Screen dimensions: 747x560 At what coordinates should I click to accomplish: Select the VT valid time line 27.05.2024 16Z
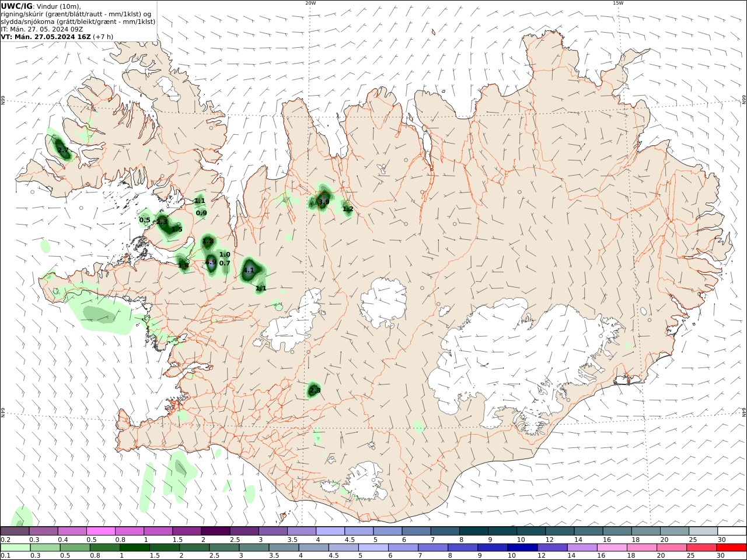(x=57, y=37)
